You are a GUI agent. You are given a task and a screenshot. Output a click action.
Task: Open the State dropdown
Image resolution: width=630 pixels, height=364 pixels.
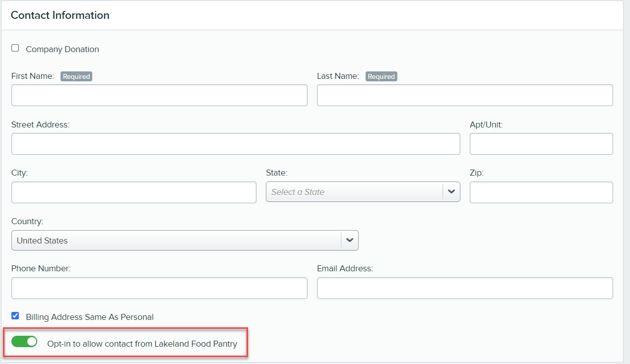click(x=363, y=192)
